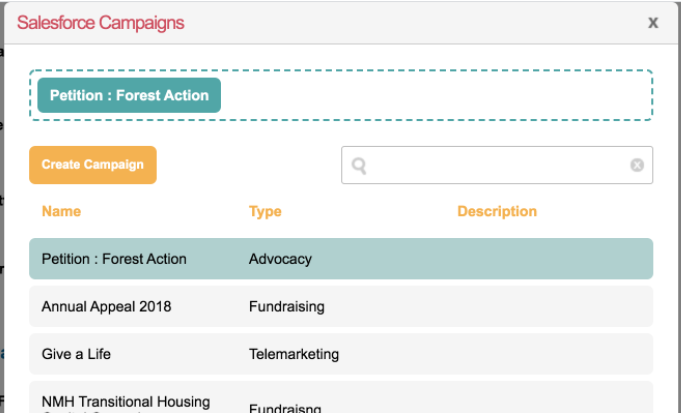Click Fundraisng type in NMH row
The height and width of the screenshot is (413, 681).
[285, 407]
